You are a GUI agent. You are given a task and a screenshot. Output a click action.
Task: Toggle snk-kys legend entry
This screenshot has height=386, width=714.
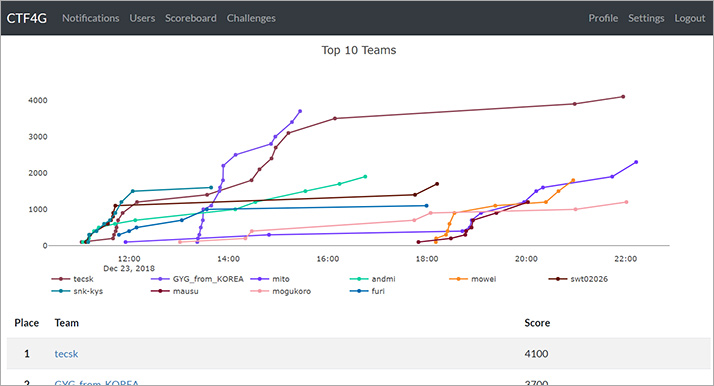[78, 291]
